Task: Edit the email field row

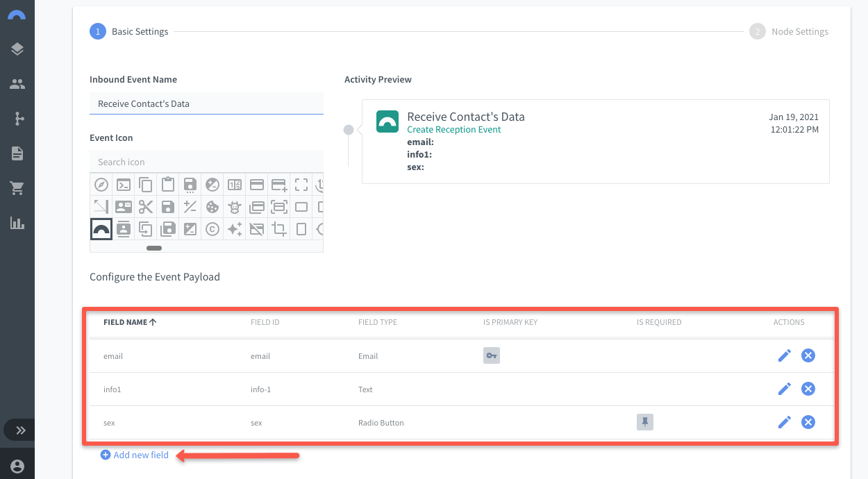Action: (785, 355)
